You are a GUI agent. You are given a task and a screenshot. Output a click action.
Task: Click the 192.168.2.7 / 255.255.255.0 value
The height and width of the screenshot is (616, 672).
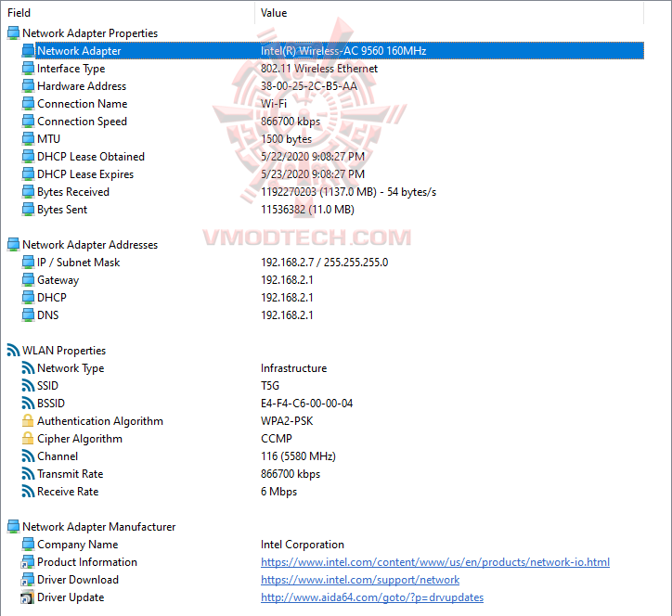coord(325,263)
